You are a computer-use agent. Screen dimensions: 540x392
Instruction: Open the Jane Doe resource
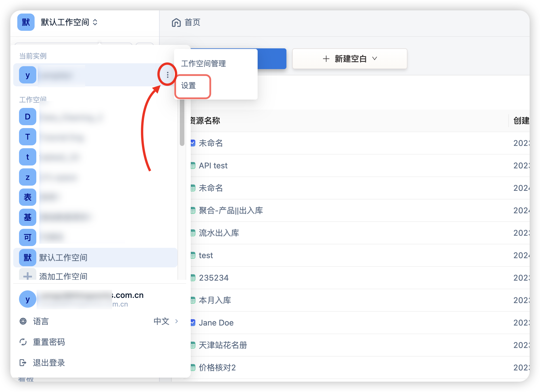pyautogui.click(x=216, y=323)
